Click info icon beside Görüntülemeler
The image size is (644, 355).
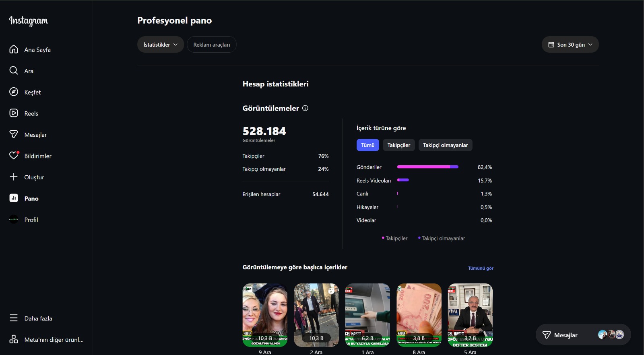pyautogui.click(x=305, y=108)
